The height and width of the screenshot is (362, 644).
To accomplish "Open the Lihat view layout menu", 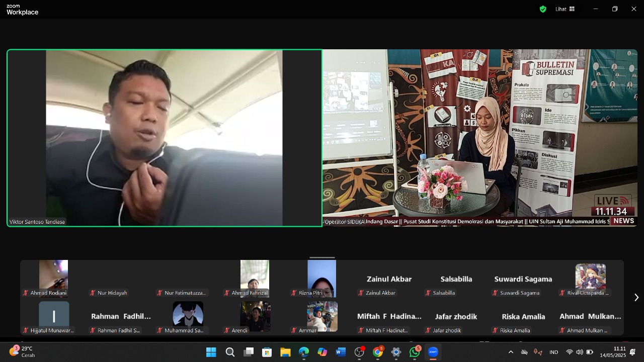I will click(565, 9).
